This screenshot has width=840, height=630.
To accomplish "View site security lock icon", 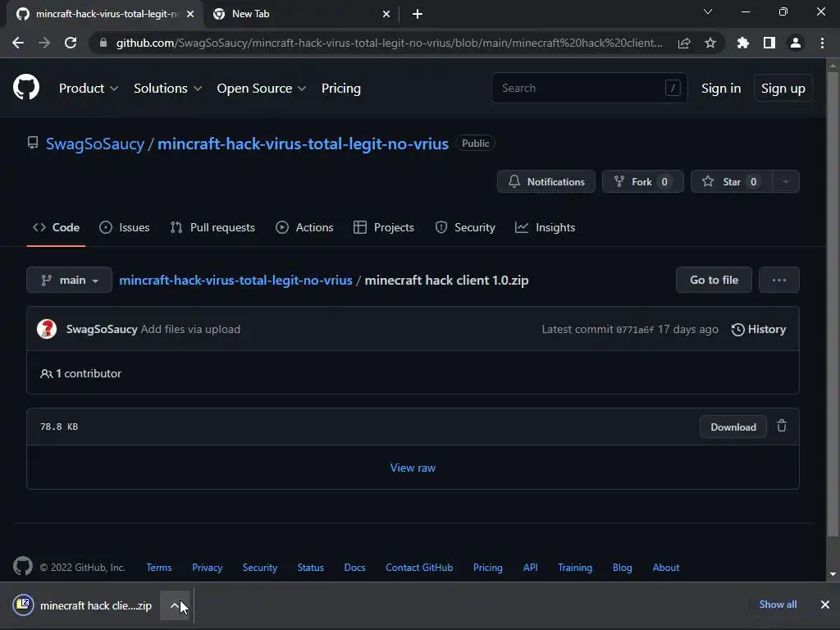I will (103, 43).
